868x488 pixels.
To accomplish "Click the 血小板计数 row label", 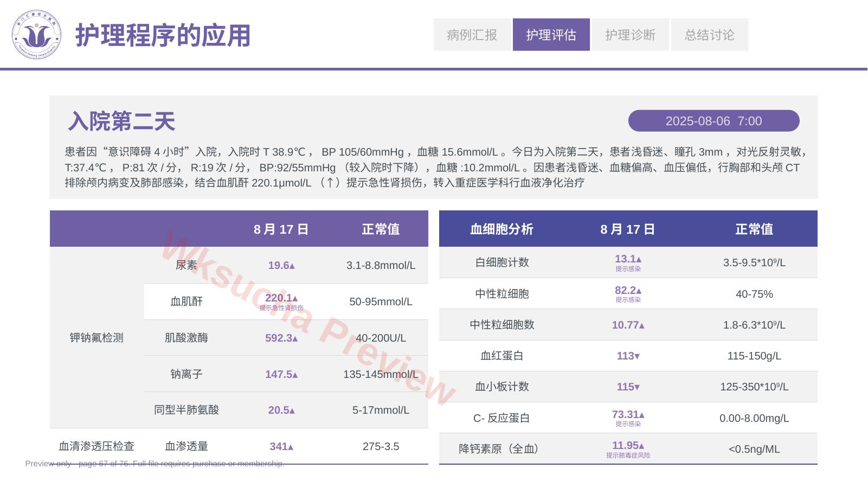I will click(501, 387).
